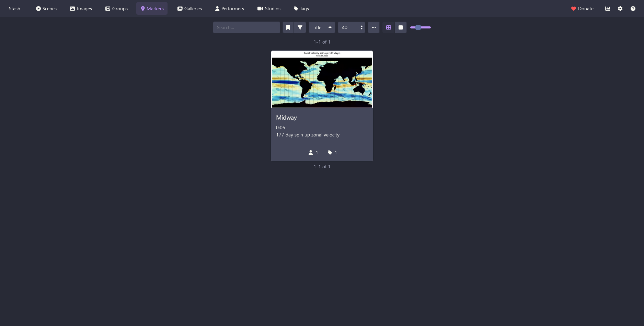Go to the Scenes tab
Viewport: 644px width, 326px height.
[46, 9]
